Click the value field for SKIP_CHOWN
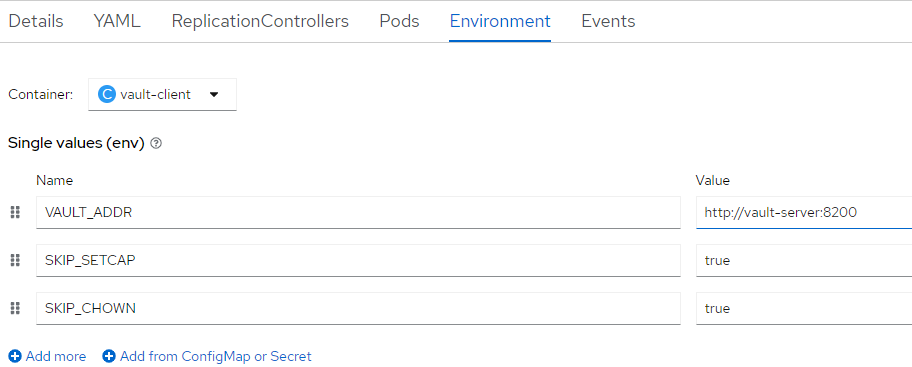 804,308
